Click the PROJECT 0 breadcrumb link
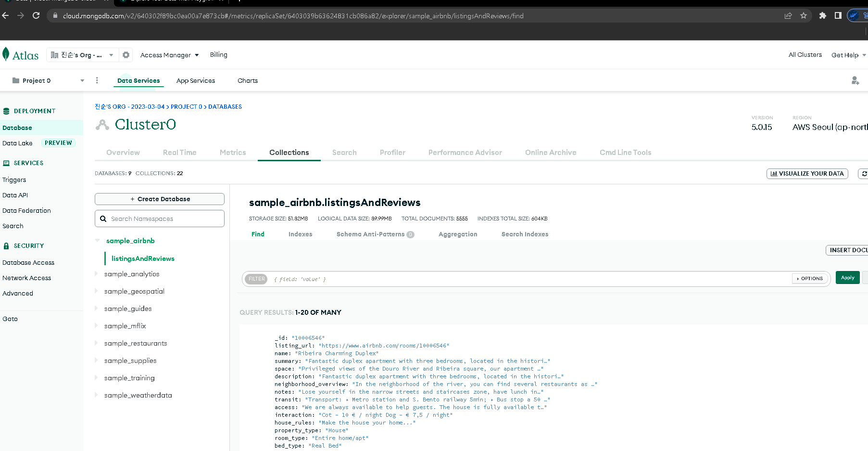Image resolution: width=868 pixels, height=451 pixels. (x=187, y=107)
